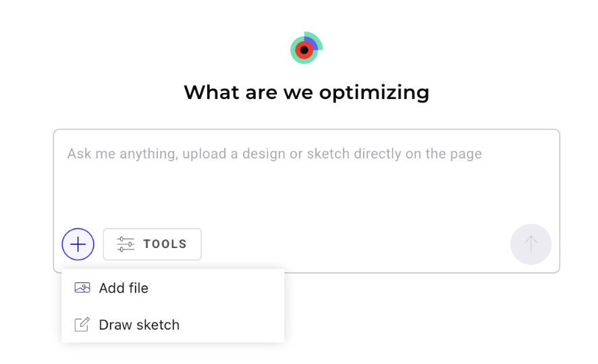
Task: Submit the prompt with the arrow button
Action: click(531, 244)
